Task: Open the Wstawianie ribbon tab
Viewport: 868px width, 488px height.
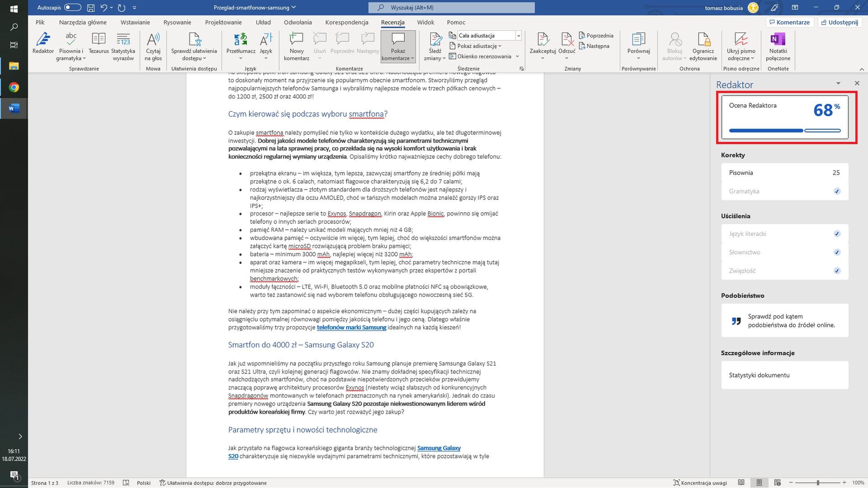Action: (x=135, y=22)
